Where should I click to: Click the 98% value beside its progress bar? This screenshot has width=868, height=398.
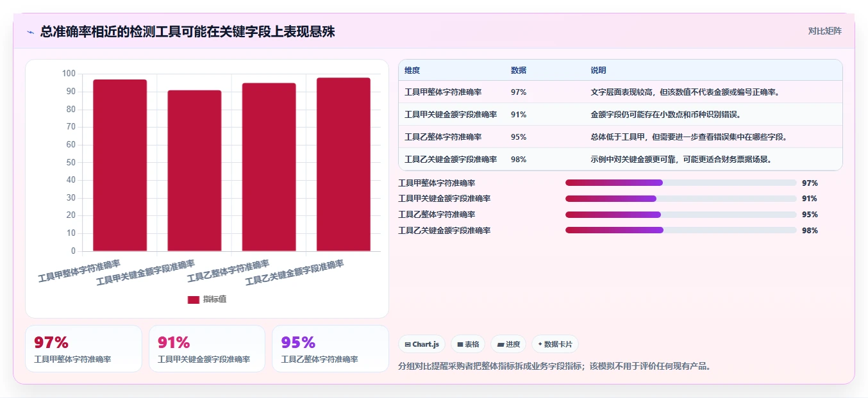[810, 230]
